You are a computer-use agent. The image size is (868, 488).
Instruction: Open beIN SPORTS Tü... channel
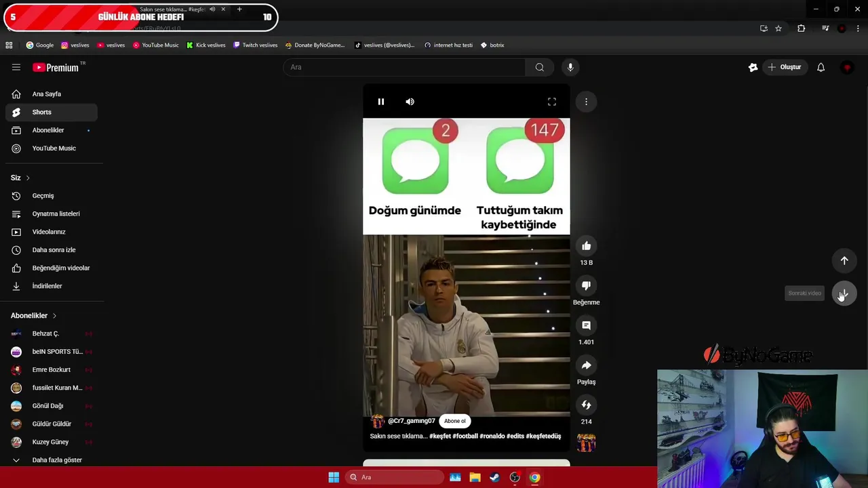click(x=52, y=352)
